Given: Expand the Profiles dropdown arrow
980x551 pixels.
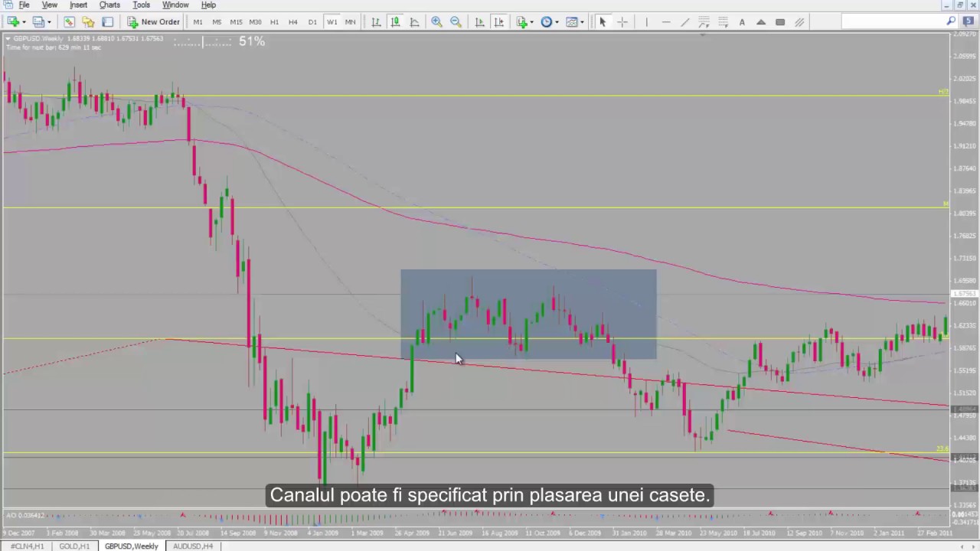Looking at the screenshot, I should point(49,22).
